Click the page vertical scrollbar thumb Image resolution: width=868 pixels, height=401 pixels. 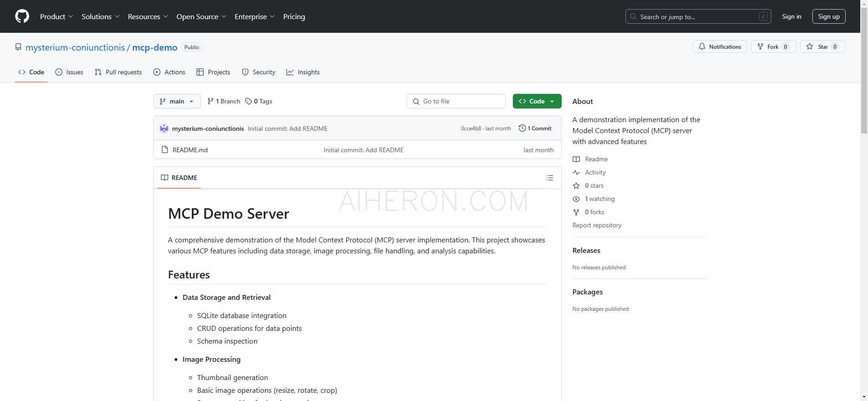pyautogui.click(x=864, y=71)
